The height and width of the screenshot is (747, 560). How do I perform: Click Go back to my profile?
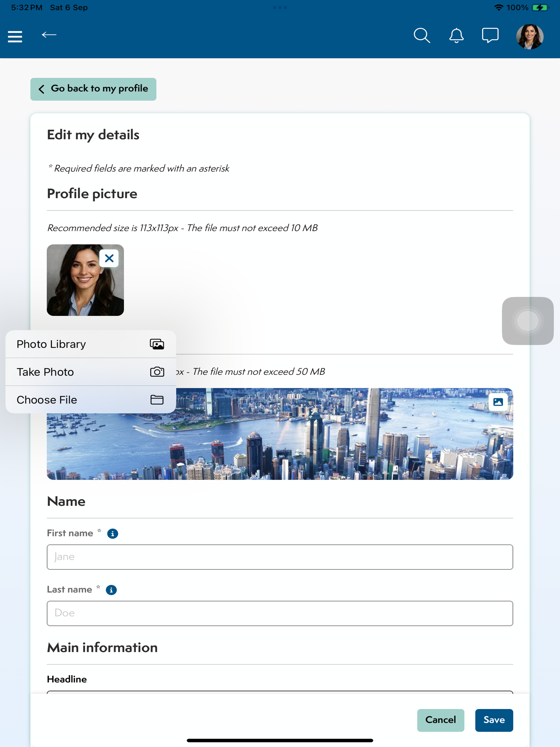click(x=93, y=89)
